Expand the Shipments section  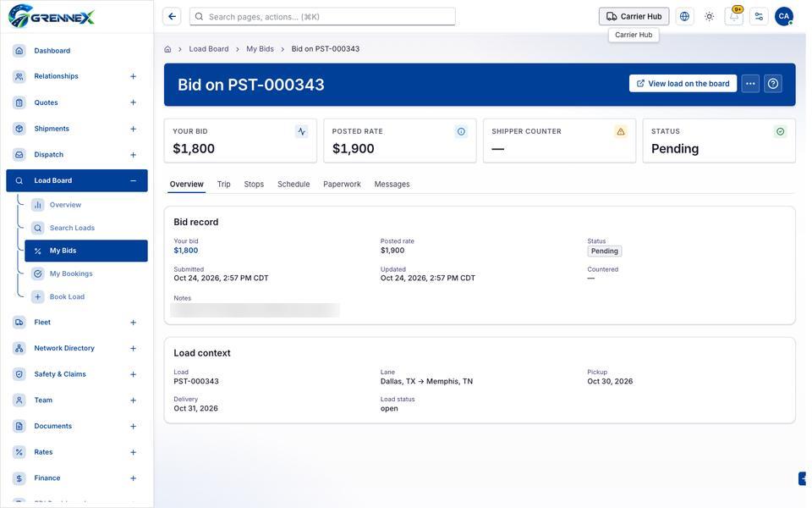tap(133, 129)
